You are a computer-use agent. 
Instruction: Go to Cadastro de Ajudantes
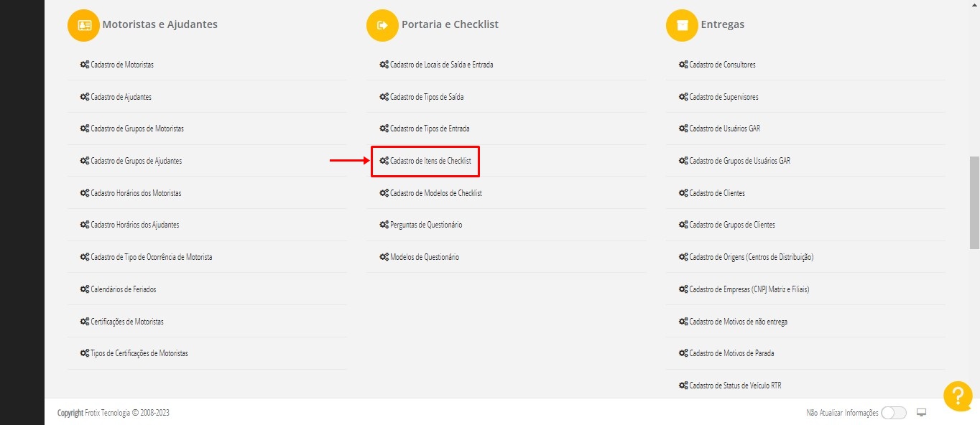121,97
